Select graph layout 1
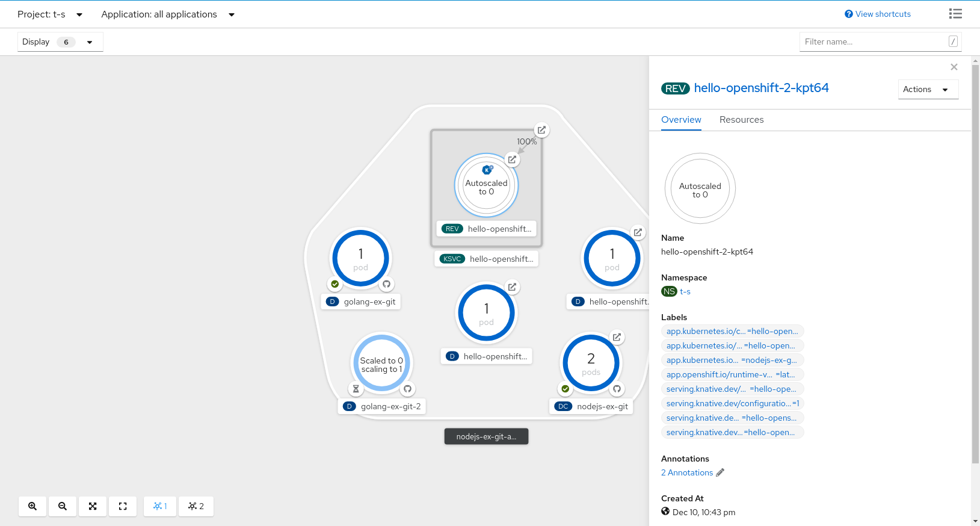Image resolution: width=980 pixels, height=526 pixels. (160, 506)
